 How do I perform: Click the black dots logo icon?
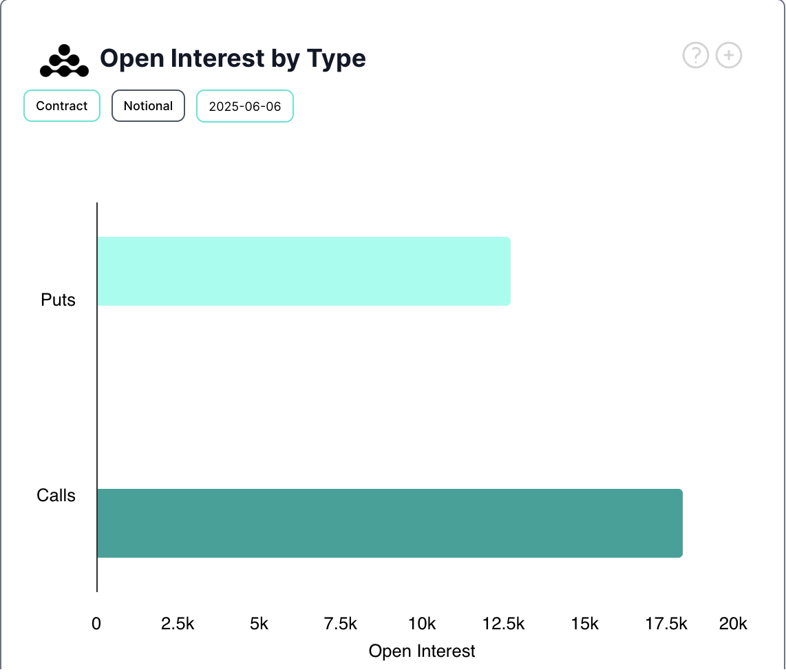coord(64,61)
